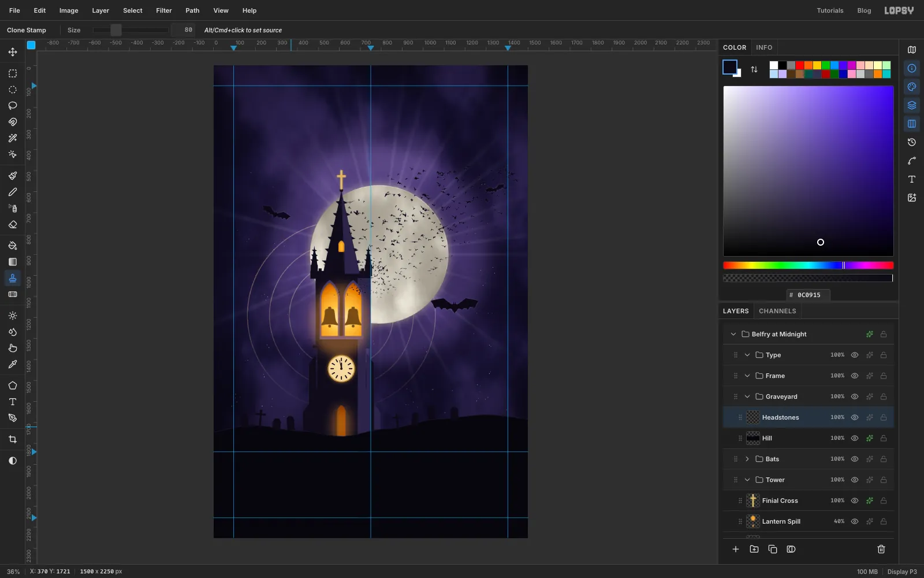Image resolution: width=924 pixels, height=578 pixels.
Task: Click the Size value field
Action: [x=184, y=30]
